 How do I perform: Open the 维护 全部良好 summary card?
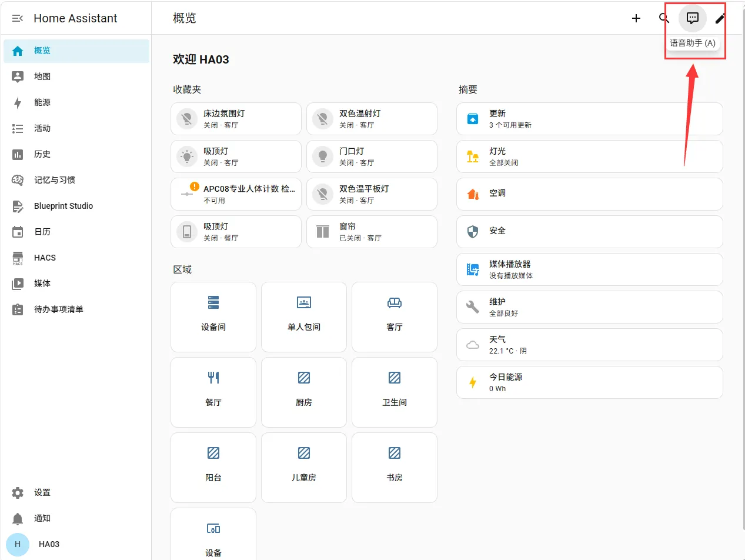[x=590, y=307]
